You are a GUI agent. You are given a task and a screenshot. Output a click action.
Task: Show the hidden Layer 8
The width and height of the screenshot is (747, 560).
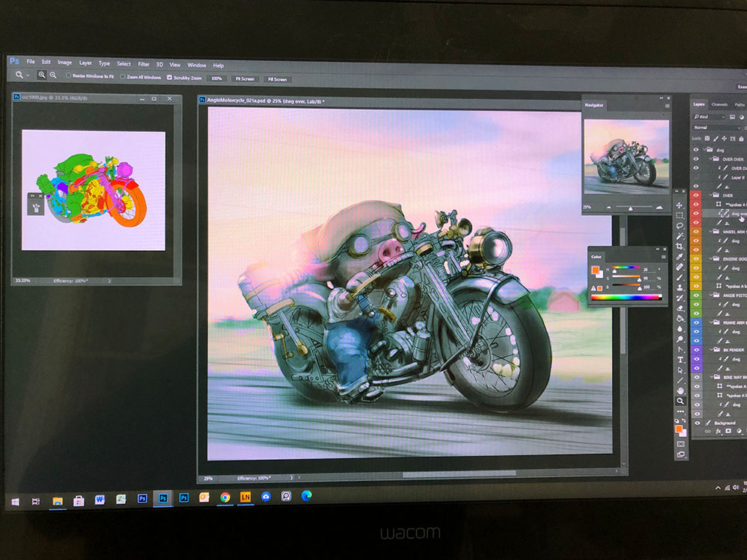click(x=696, y=178)
